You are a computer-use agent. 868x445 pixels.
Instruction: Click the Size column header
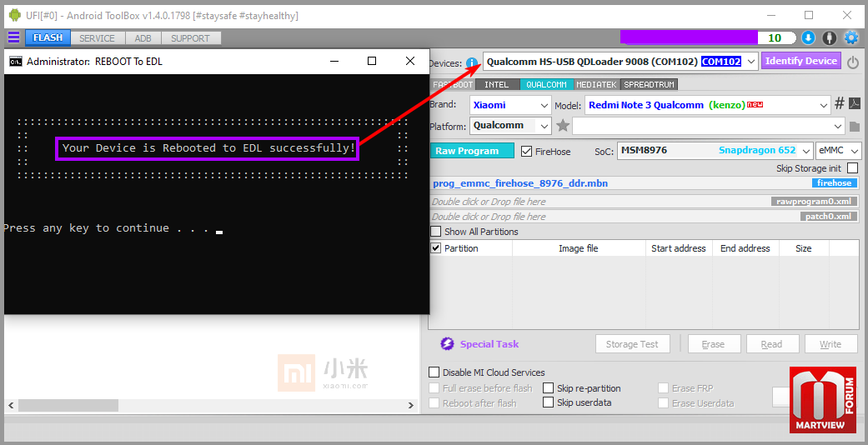click(804, 248)
